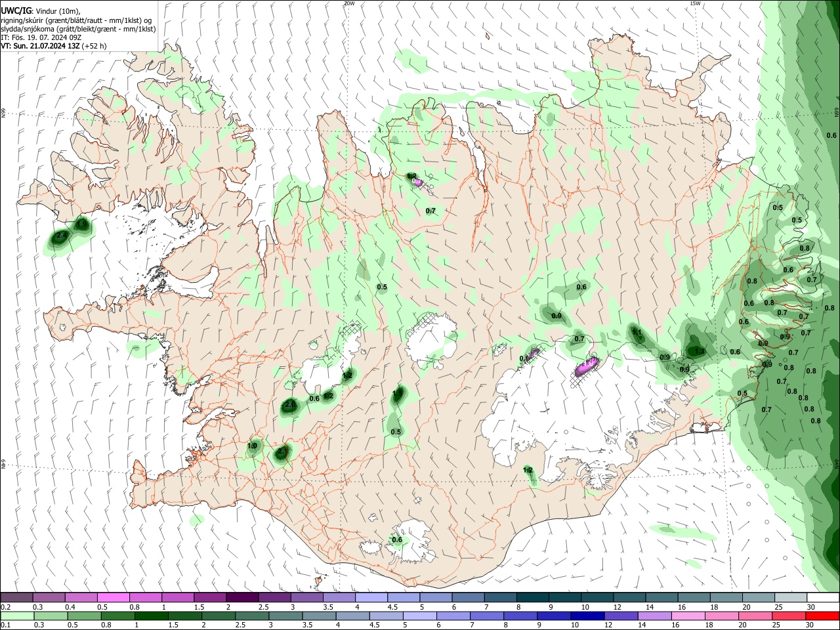Pick the gray-green 3 swatch in lower legend

point(285,616)
